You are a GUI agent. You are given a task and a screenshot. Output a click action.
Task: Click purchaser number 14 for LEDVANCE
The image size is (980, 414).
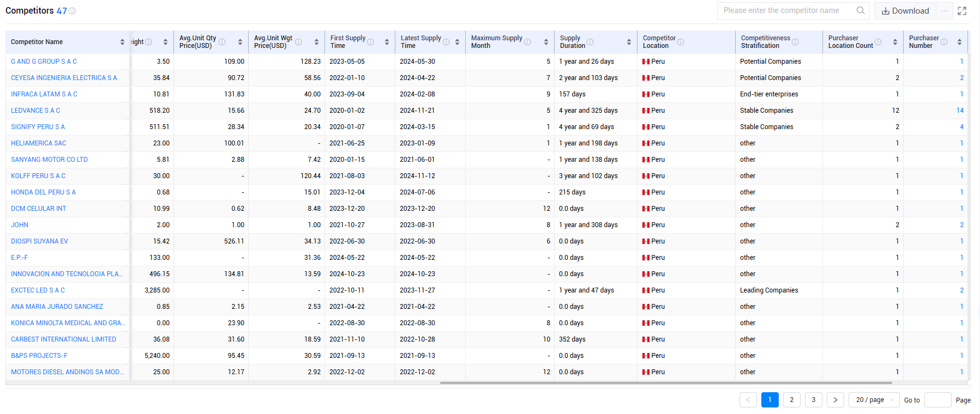coord(960,111)
